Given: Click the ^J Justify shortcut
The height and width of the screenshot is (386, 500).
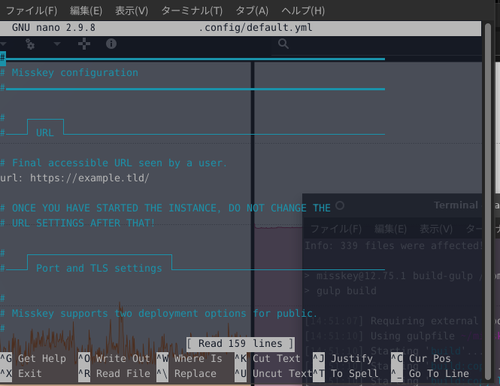Looking at the screenshot, I should tap(343, 359).
